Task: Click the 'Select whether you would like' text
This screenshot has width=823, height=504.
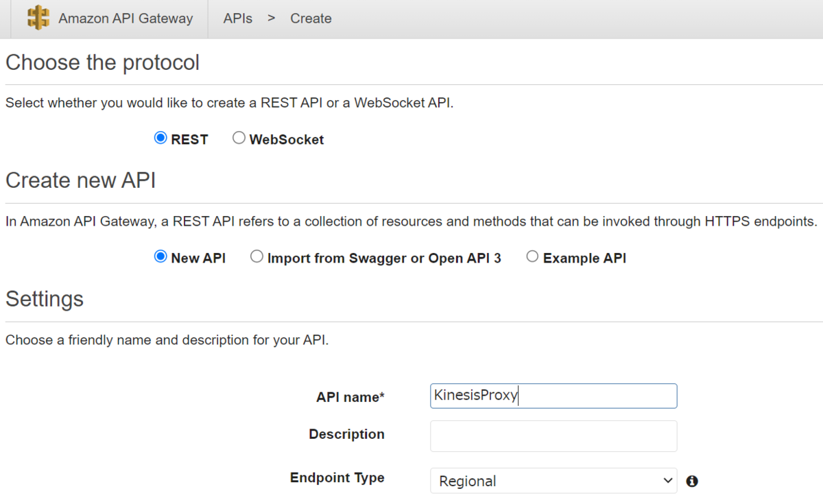Action: click(230, 104)
